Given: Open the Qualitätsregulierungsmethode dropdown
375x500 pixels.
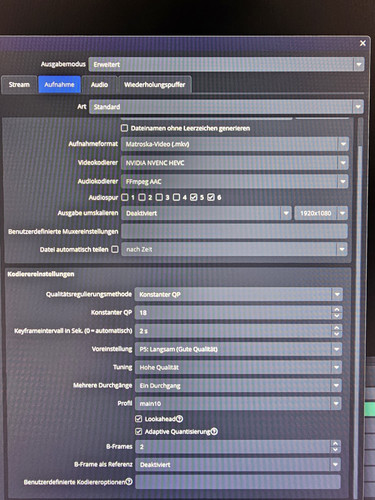Looking at the screenshot, I should 239,295.
